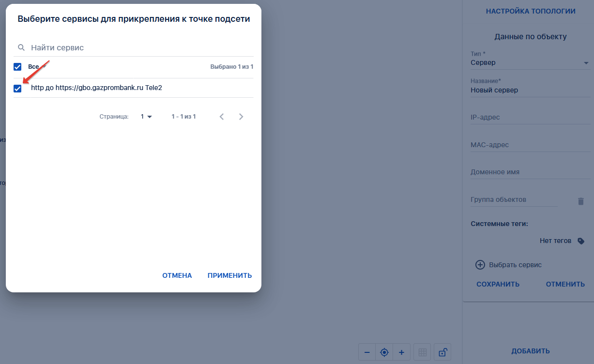Uncheck the gbo.gazprombank.ru Tele2 service checkbox
Screen dimensions: 594x364
click(x=17, y=88)
